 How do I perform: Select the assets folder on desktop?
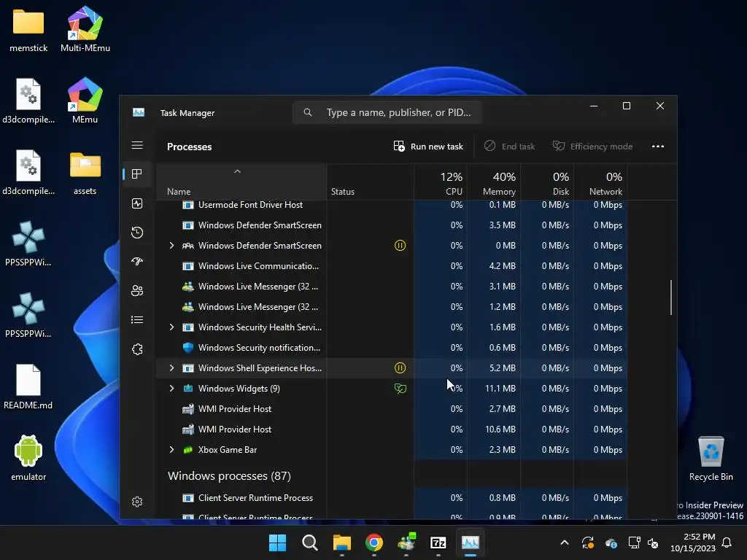(x=85, y=173)
